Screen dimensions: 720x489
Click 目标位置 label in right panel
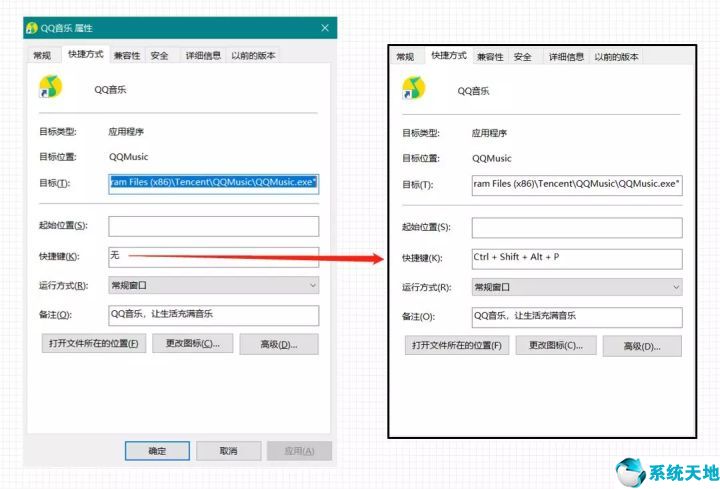click(x=421, y=158)
